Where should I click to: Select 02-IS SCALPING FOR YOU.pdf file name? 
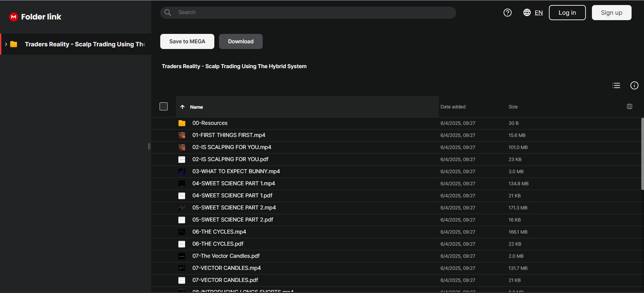click(230, 159)
